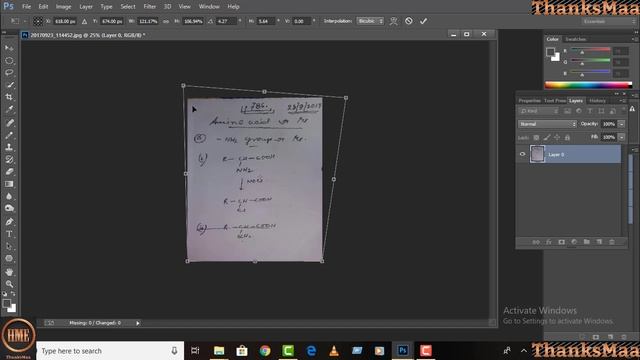Image resolution: width=640 pixels, height=360 pixels.
Task: Select the Eyedropper tool
Action: click(x=9, y=109)
